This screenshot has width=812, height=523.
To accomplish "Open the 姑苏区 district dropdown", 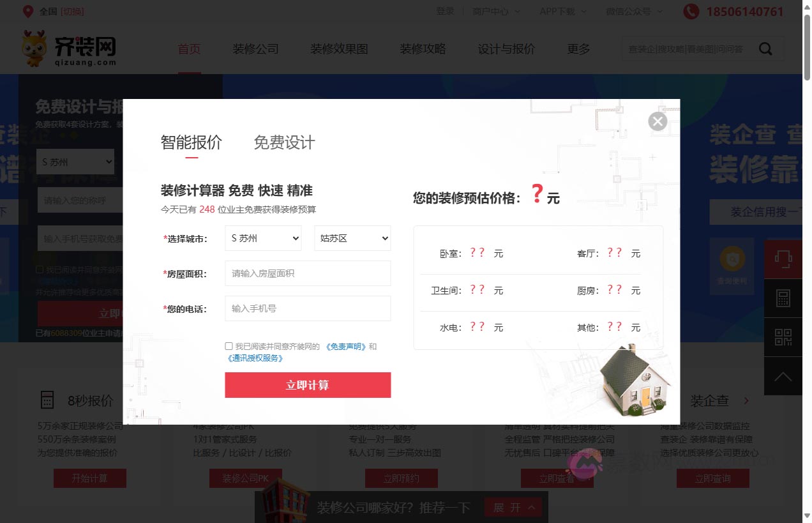I will coord(352,238).
